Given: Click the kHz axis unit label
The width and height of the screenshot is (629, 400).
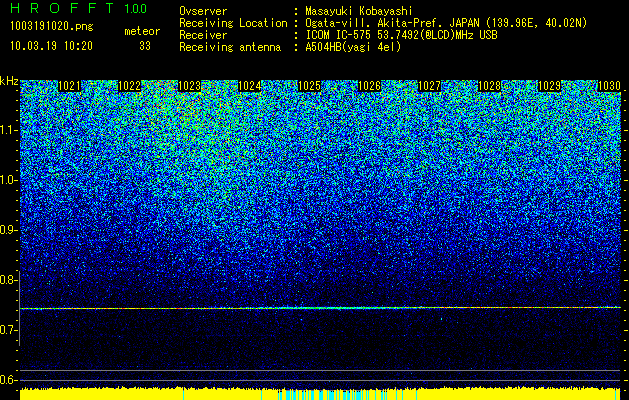Looking at the screenshot, I should [9, 81].
